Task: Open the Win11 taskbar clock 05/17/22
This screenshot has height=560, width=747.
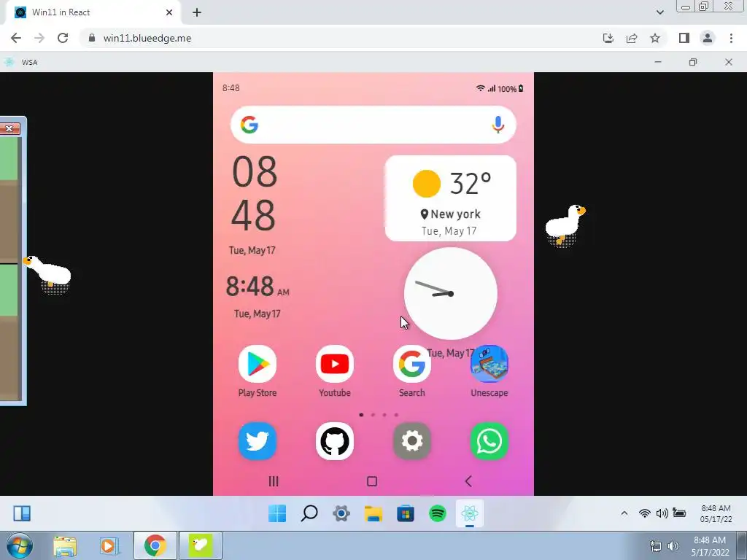Action: pyautogui.click(x=716, y=513)
